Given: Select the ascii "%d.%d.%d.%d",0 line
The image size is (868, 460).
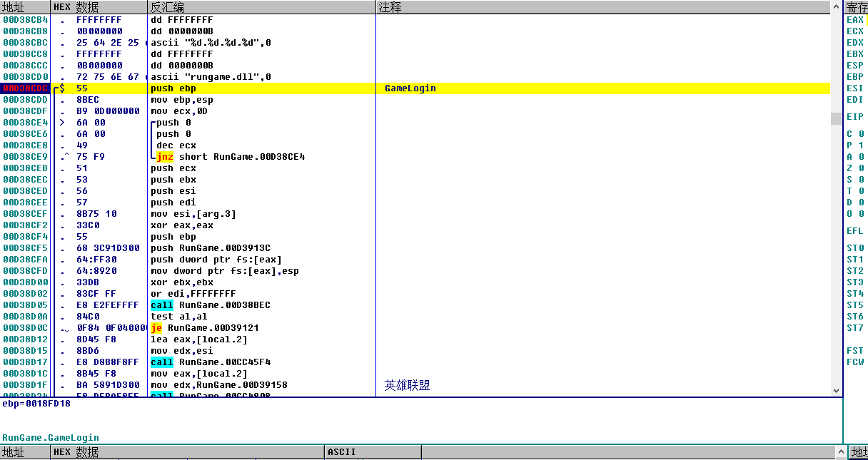Looking at the screenshot, I should [x=211, y=43].
